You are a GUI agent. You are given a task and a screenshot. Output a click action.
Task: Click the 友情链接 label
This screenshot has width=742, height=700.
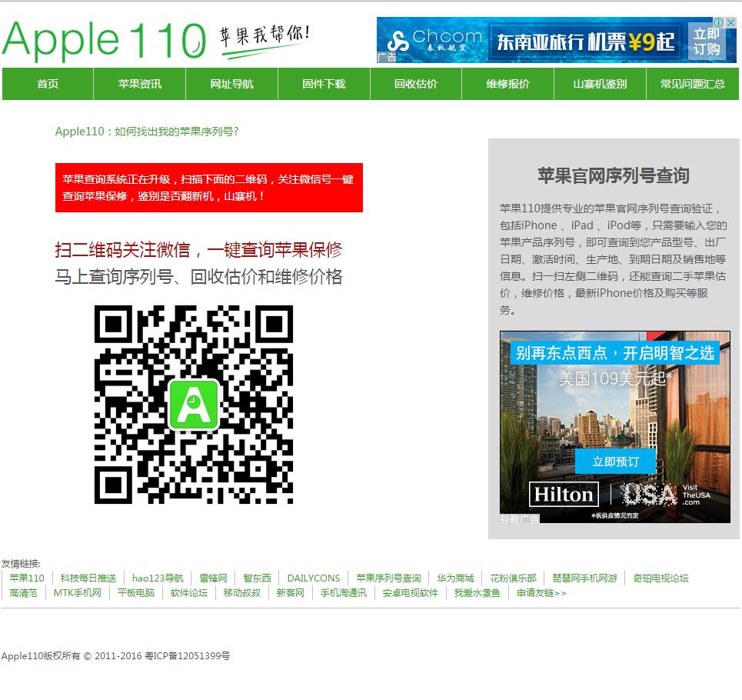click(21, 564)
